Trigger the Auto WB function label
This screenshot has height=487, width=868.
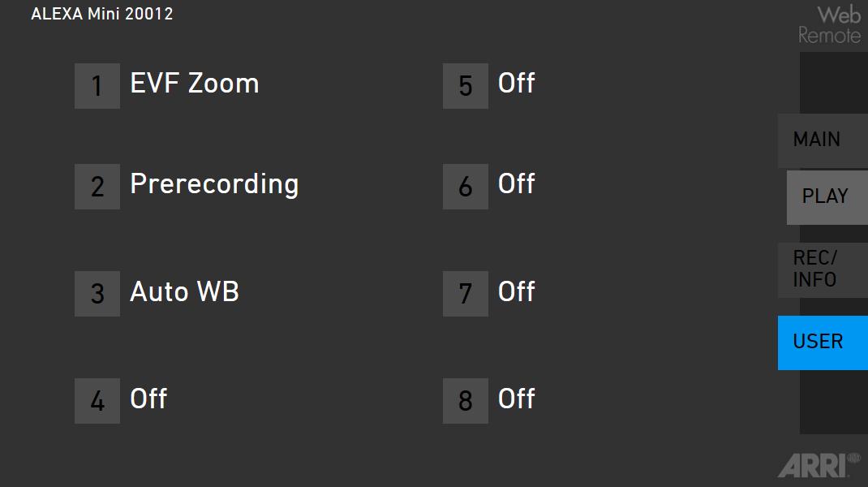point(184,292)
